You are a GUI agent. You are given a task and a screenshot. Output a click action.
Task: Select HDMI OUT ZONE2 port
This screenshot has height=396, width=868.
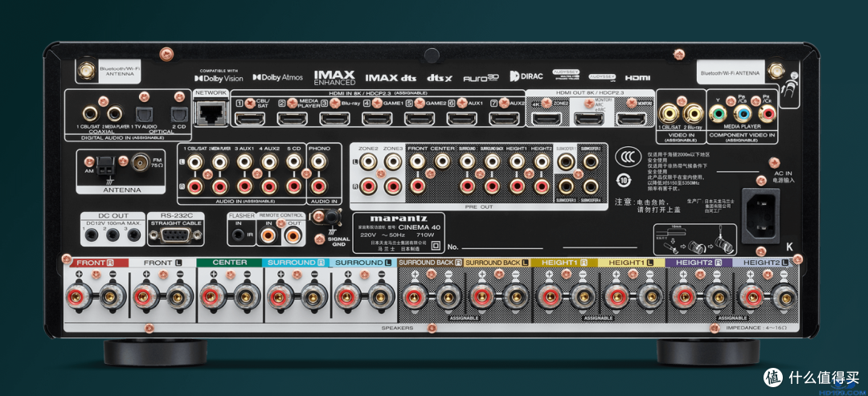[547, 118]
